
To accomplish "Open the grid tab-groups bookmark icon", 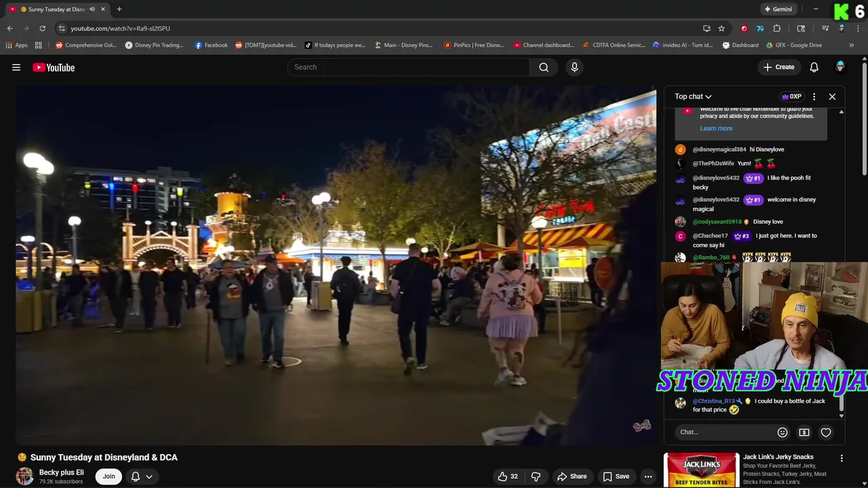I will [x=39, y=45].
